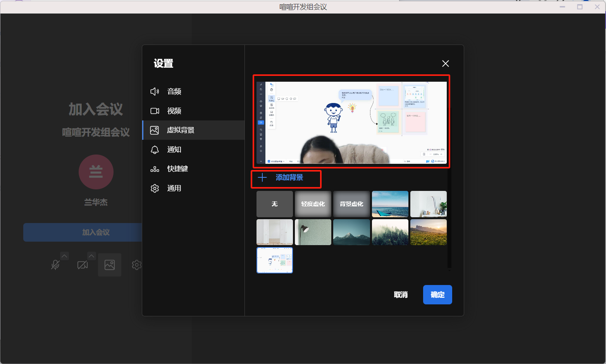The height and width of the screenshot is (364, 606).
Task: Confirm settings with the 确定 button
Action: 437,295
